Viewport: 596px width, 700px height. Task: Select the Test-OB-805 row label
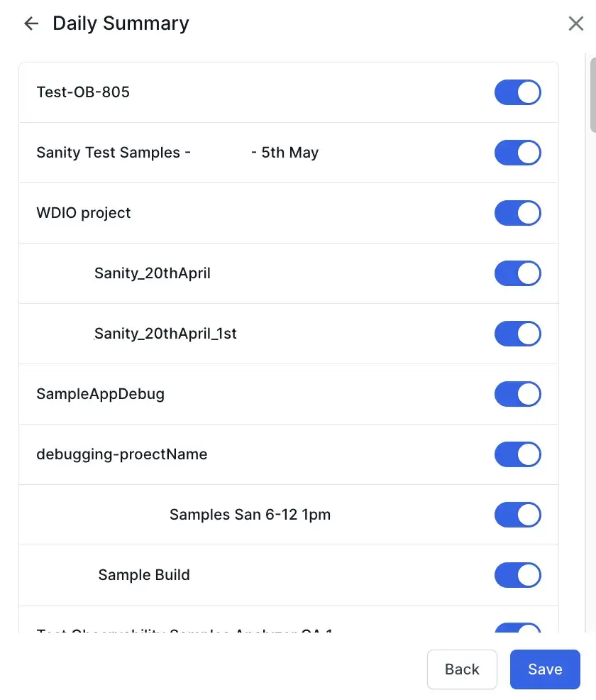coord(83,92)
